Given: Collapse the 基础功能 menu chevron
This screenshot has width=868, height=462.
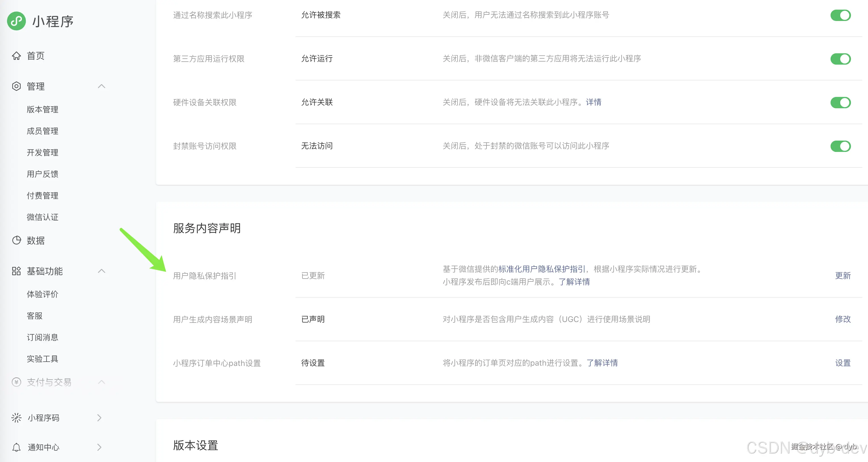Looking at the screenshot, I should tap(102, 271).
